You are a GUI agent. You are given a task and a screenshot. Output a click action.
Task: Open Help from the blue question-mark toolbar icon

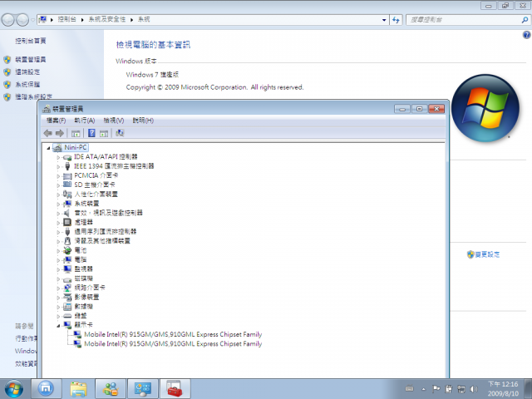click(91, 133)
